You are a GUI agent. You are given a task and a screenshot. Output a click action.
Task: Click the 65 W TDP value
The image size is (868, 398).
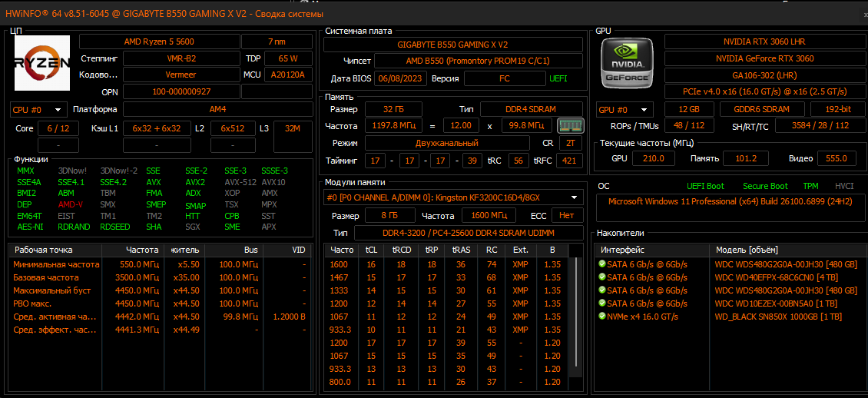point(288,58)
